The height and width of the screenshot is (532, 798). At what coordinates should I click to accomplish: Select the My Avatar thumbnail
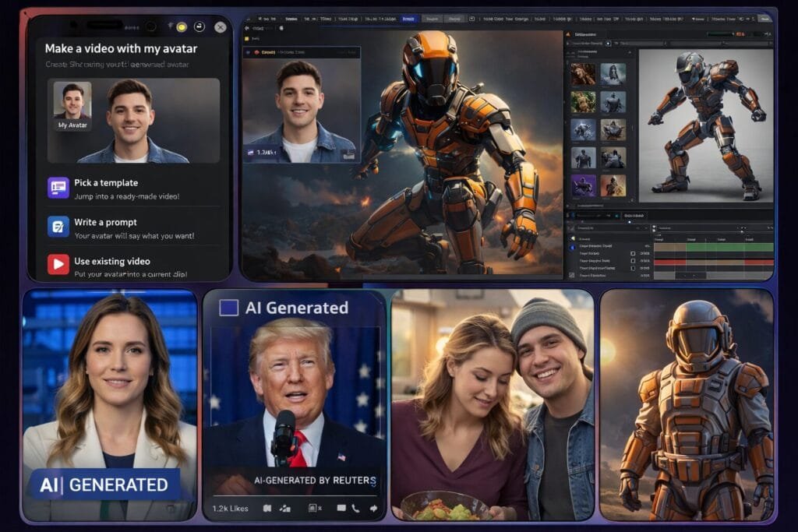coord(72,106)
